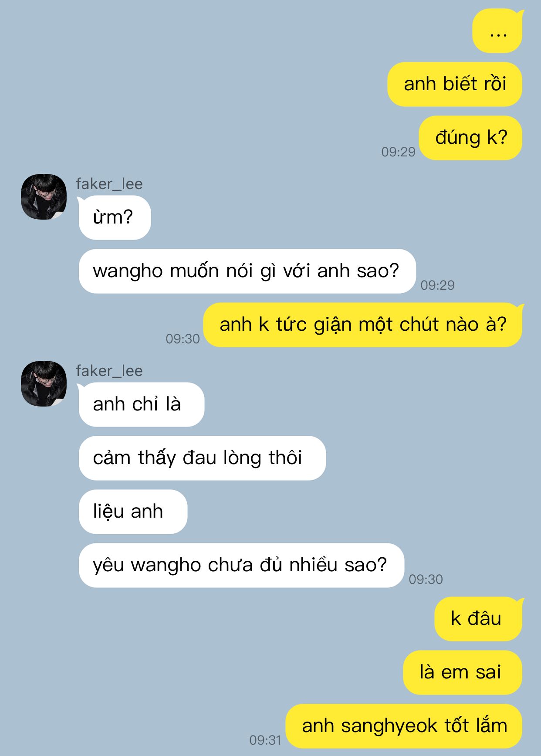Tap the 09:30 timestamp beside the "yêu wangho" message

coord(426,579)
